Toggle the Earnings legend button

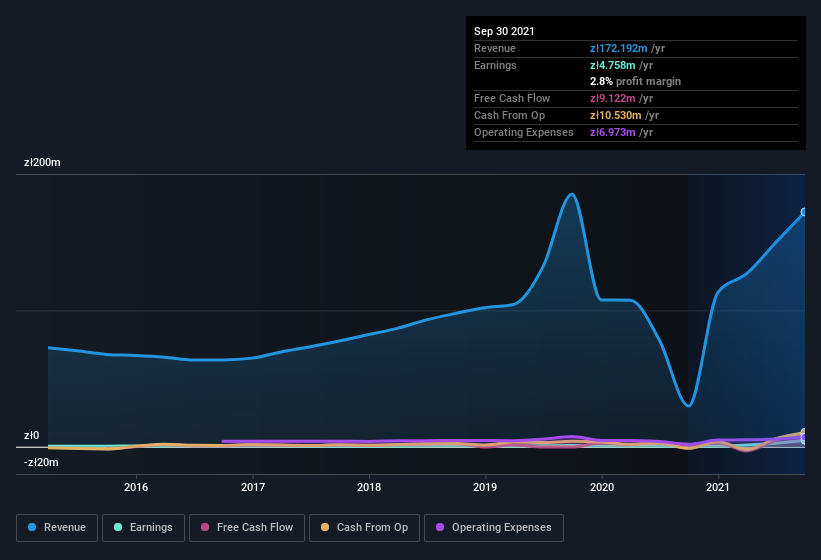[143, 528]
